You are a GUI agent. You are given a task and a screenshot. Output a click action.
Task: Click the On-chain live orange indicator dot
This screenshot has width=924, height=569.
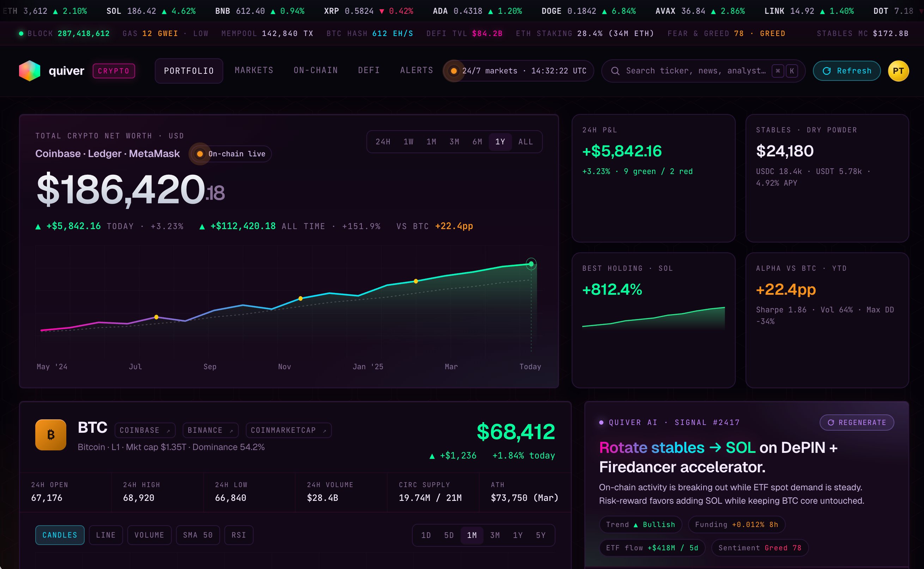[200, 154]
